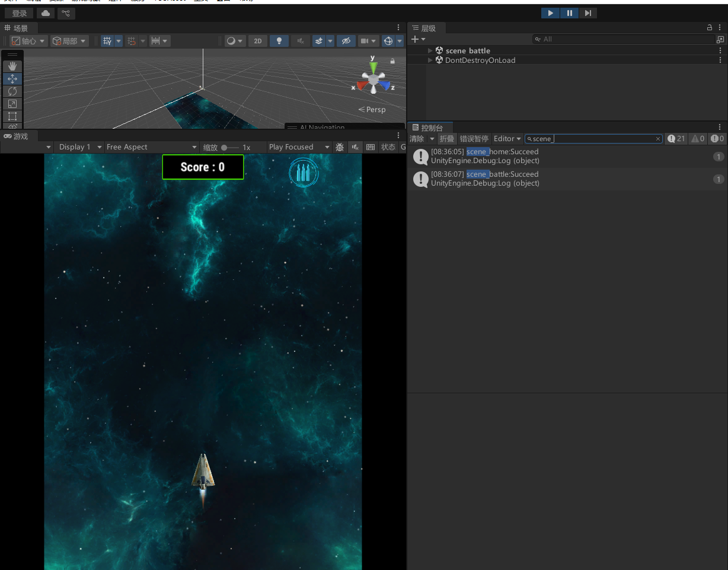Expand the DontDestroyOnLoad tree node

point(430,60)
